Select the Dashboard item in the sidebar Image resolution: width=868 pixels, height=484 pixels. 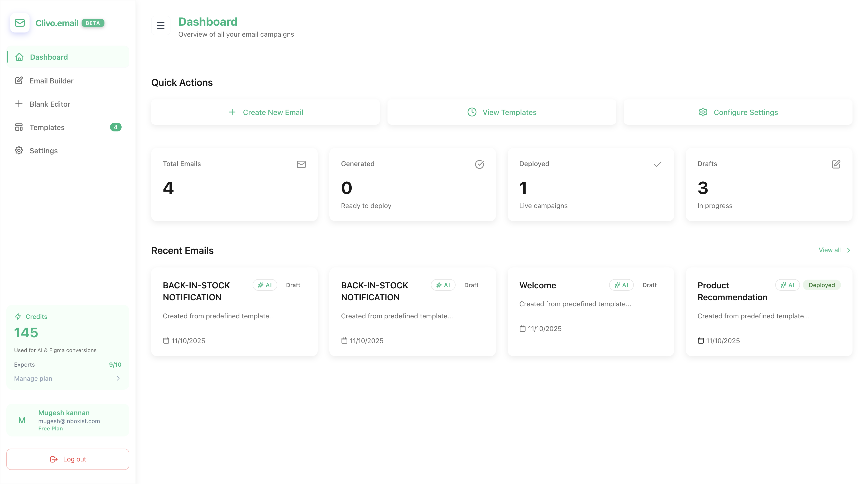tap(48, 57)
